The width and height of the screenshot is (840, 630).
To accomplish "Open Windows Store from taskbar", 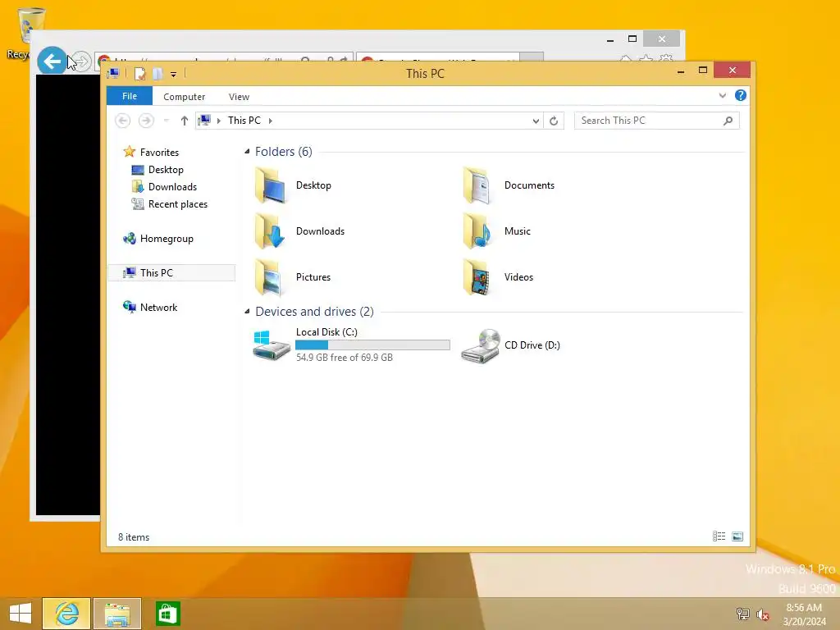I will 167,614.
